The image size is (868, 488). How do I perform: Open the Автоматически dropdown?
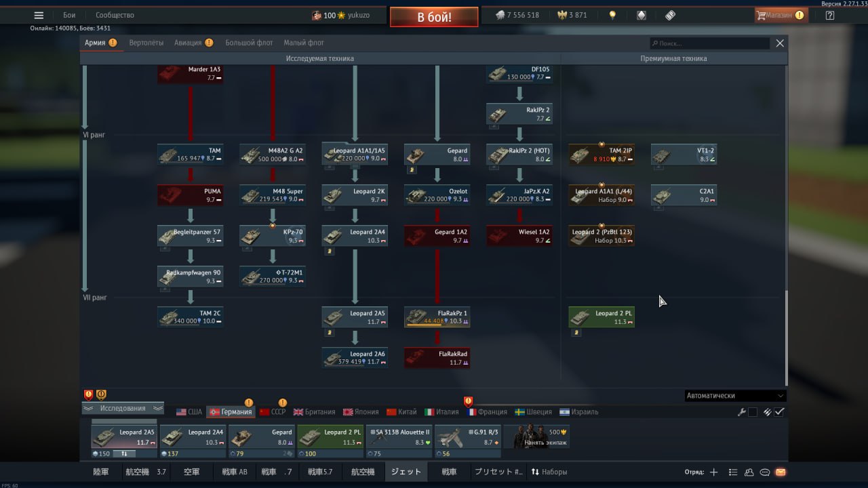(735, 396)
